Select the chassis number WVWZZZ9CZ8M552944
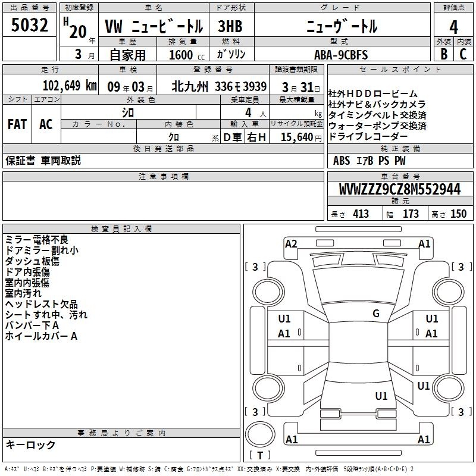476x476 pixels. (399, 189)
